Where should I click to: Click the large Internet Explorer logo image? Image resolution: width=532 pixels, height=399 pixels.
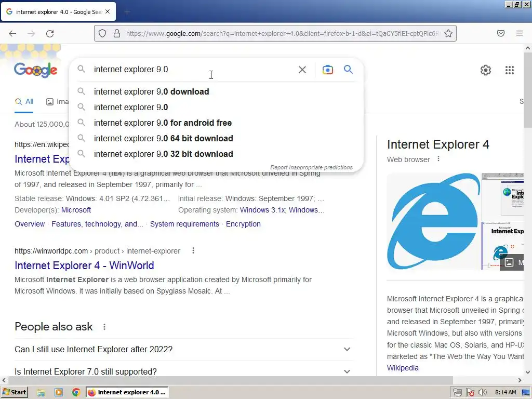point(434,221)
